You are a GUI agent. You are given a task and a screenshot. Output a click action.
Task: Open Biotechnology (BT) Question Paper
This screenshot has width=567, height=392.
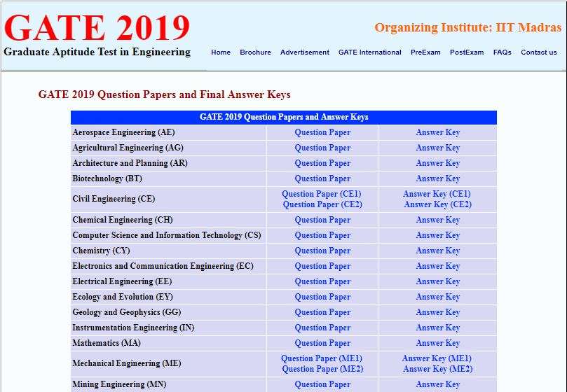[x=322, y=178]
